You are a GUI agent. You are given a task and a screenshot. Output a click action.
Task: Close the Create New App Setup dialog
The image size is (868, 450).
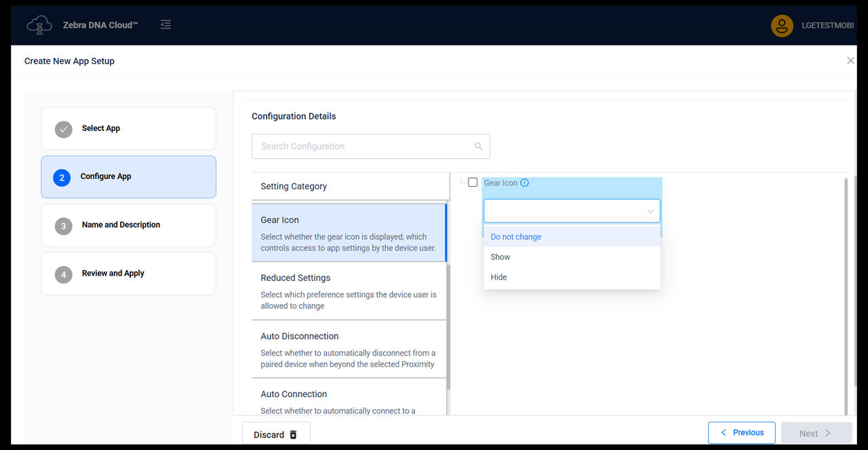pyautogui.click(x=850, y=60)
